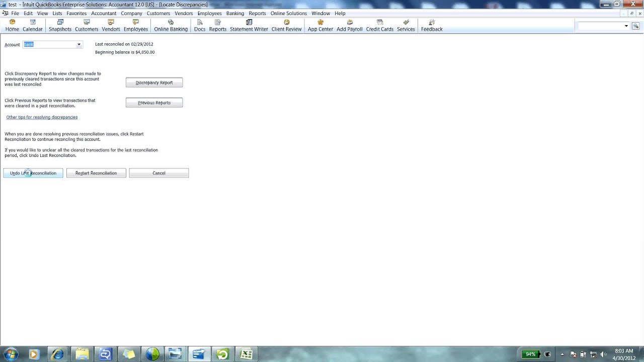644x362 pixels.
Task: Open Customers center toolbar icon
Action: 87,26
